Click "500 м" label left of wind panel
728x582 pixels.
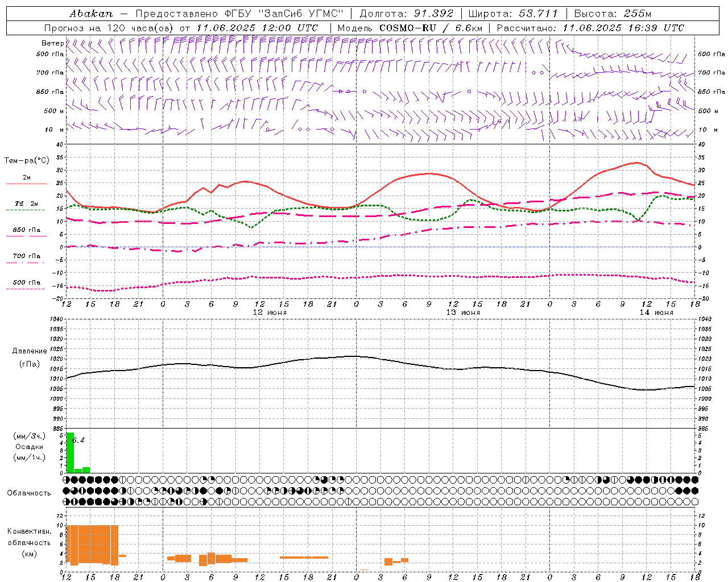pyautogui.click(x=54, y=111)
